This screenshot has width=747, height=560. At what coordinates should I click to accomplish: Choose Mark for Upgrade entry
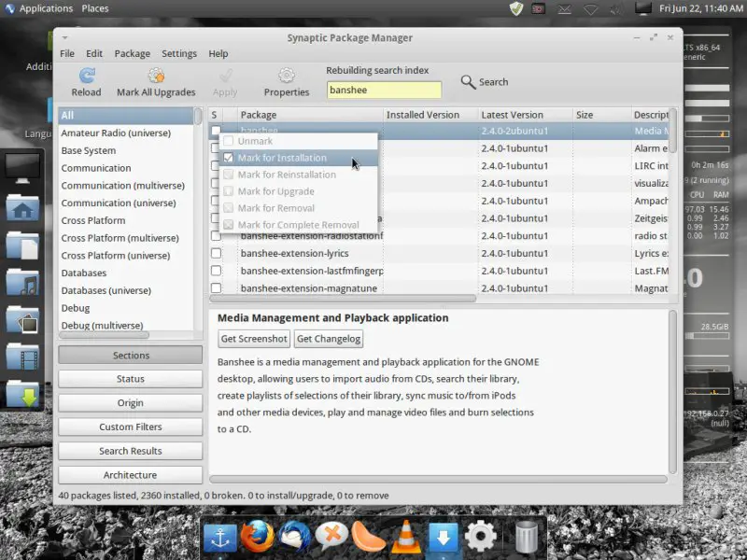[298, 191]
